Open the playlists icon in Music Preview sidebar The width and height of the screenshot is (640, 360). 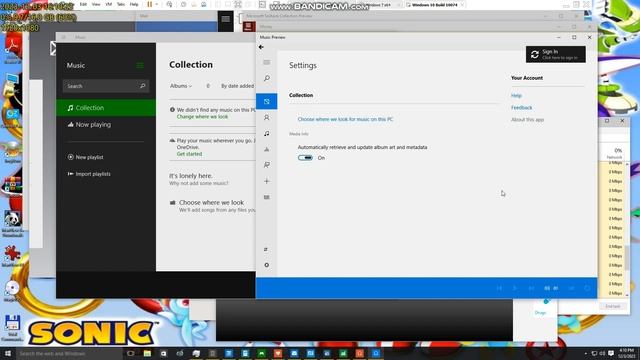267,165
